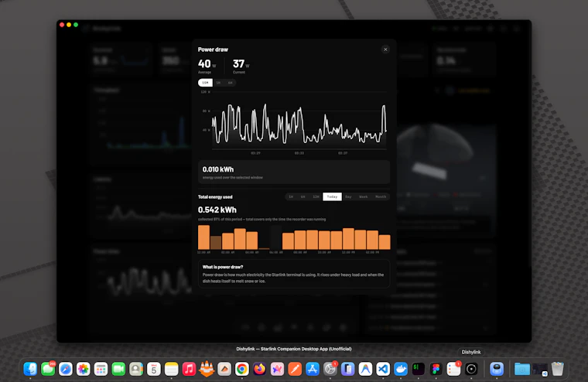Click the 'Power draw' dialog title

click(213, 49)
